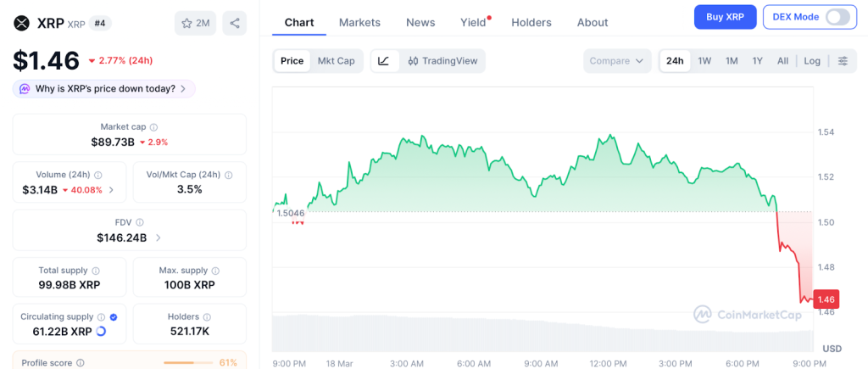Click the share icon button

pyautogui.click(x=234, y=23)
